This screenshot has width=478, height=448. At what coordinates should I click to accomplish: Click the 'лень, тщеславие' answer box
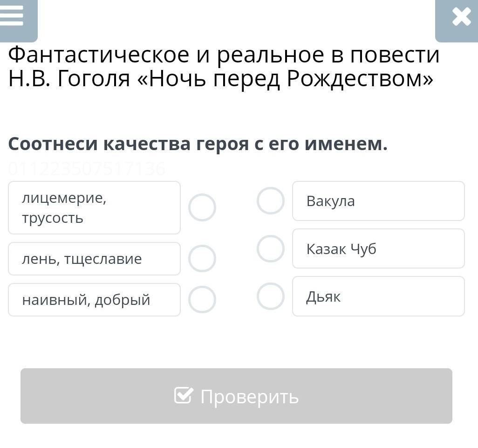[x=94, y=259]
